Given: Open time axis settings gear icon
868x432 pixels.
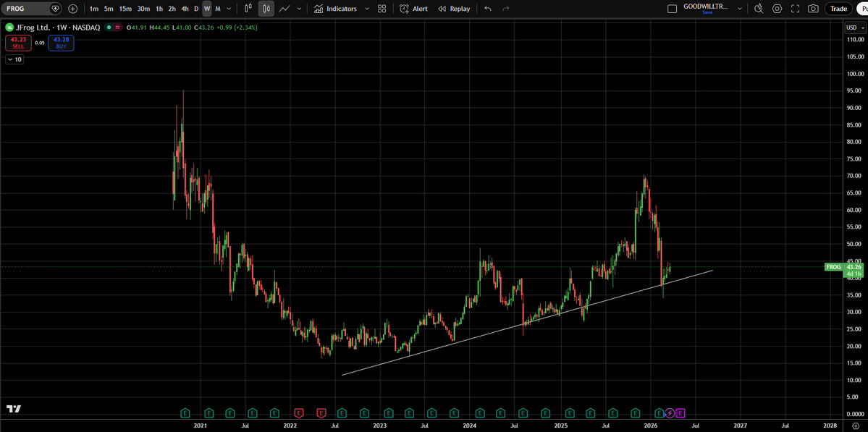Looking at the screenshot, I should pos(855,425).
